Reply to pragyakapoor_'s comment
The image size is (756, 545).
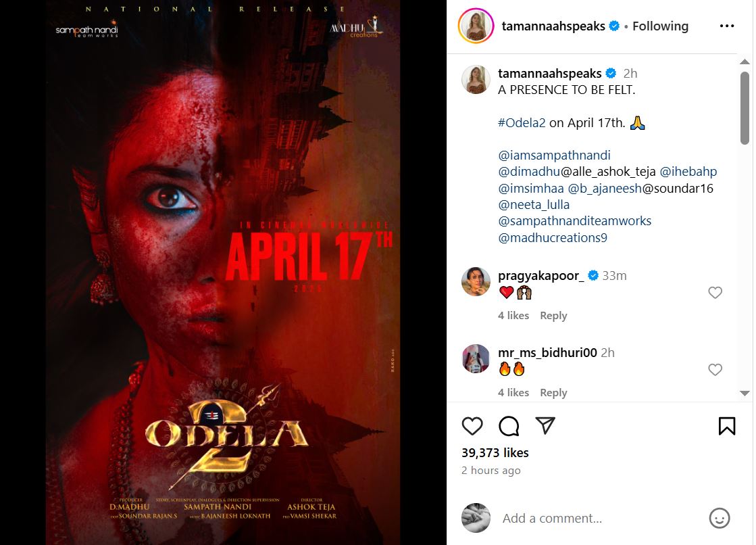(x=553, y=316)
